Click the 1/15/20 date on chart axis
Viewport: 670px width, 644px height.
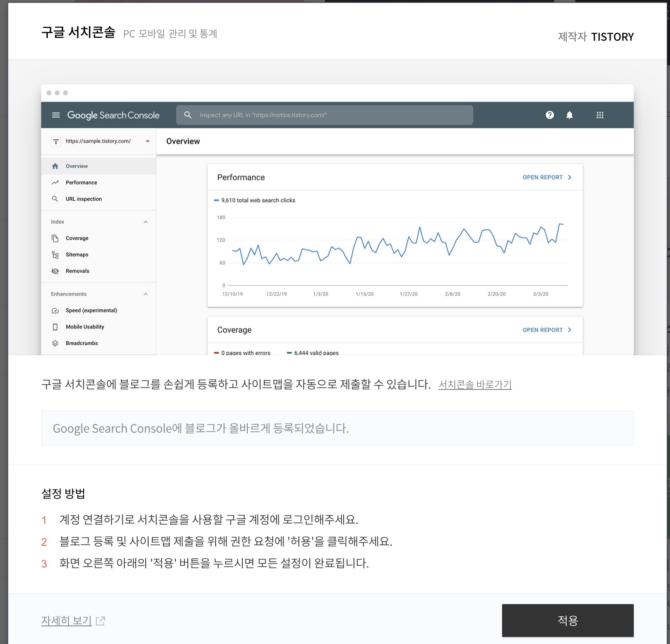click(x=365, y=294)
